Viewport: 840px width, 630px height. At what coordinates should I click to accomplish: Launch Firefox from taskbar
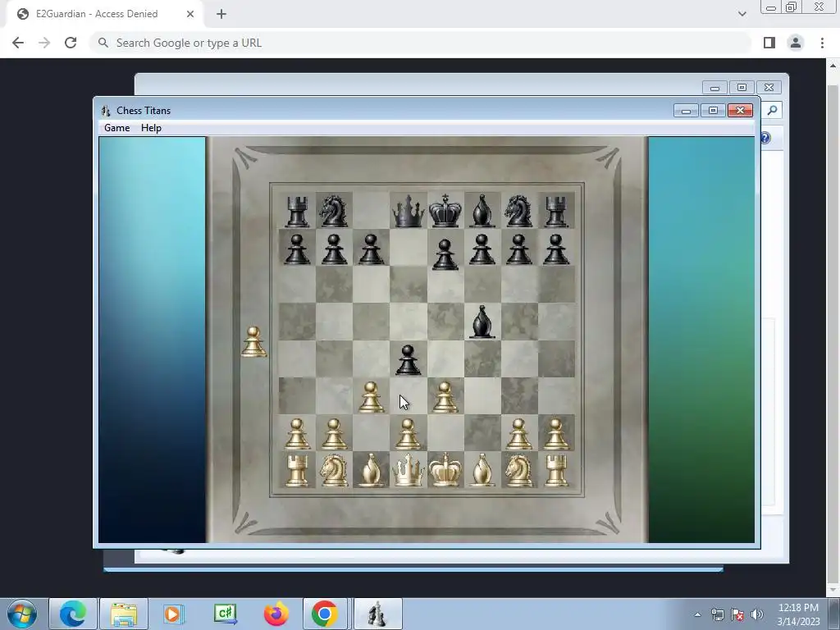[x=276, y=614]
